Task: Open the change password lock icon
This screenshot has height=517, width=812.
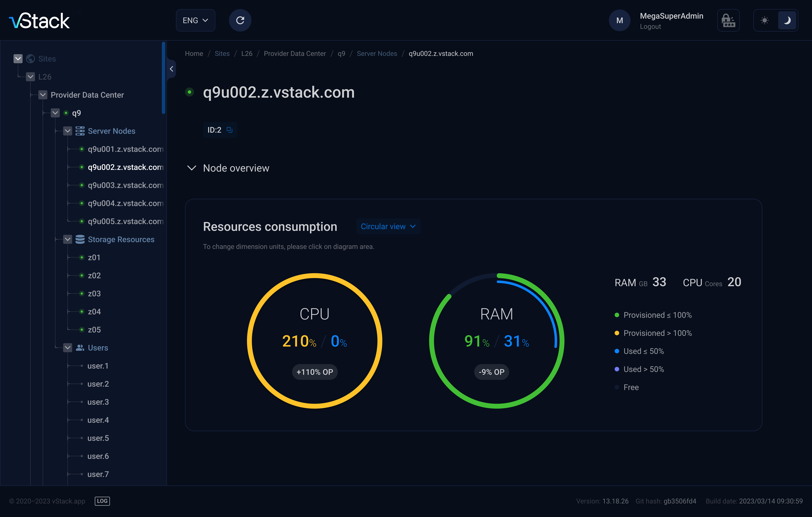Action: (728, 20)
